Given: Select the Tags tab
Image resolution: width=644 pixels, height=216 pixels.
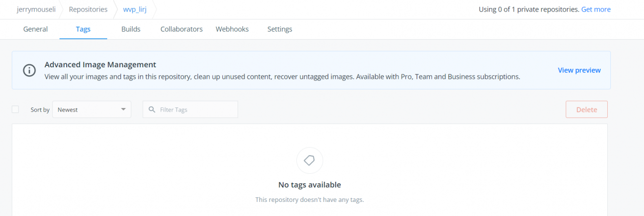Looking at the screenshot, I should click(x=83, y=29).
